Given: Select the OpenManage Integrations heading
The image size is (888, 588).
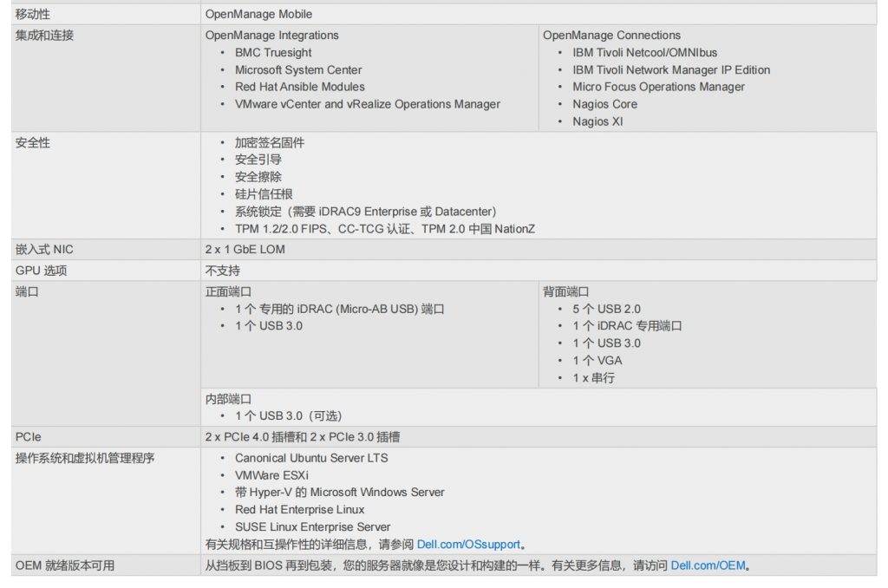Looking at the screenshot, I should (271, 36).
